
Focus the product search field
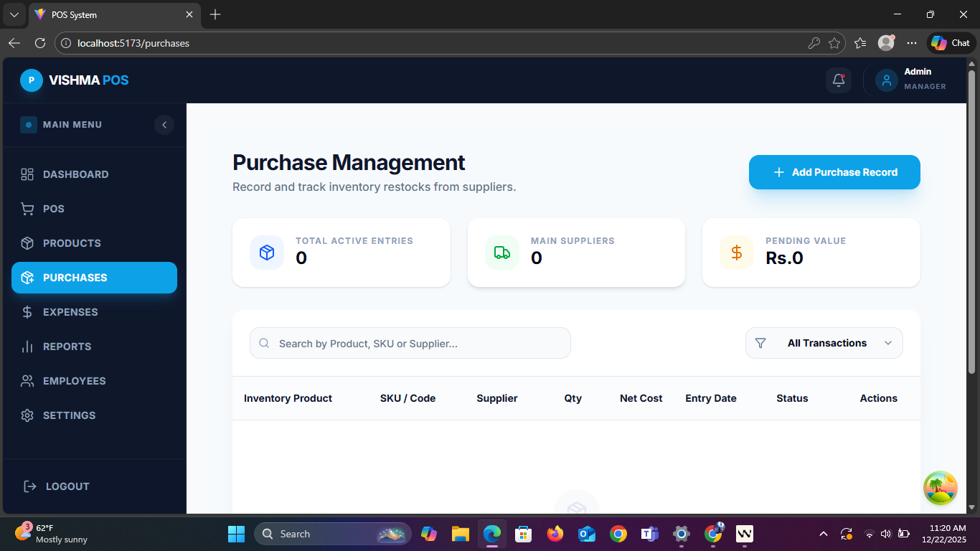(x=410, y=343)
